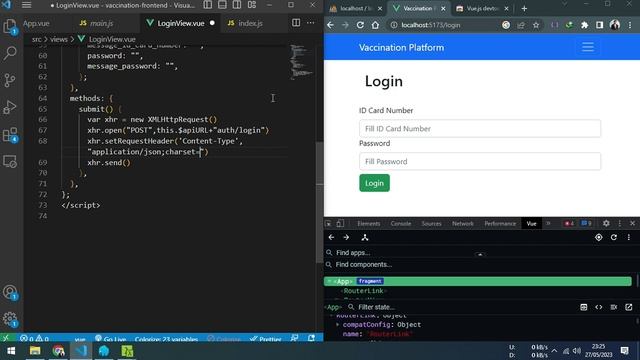Open notifications bell in VS Code status bar
Image resolution: width=640 pixels, height=360 pixels.
(311, 338)
